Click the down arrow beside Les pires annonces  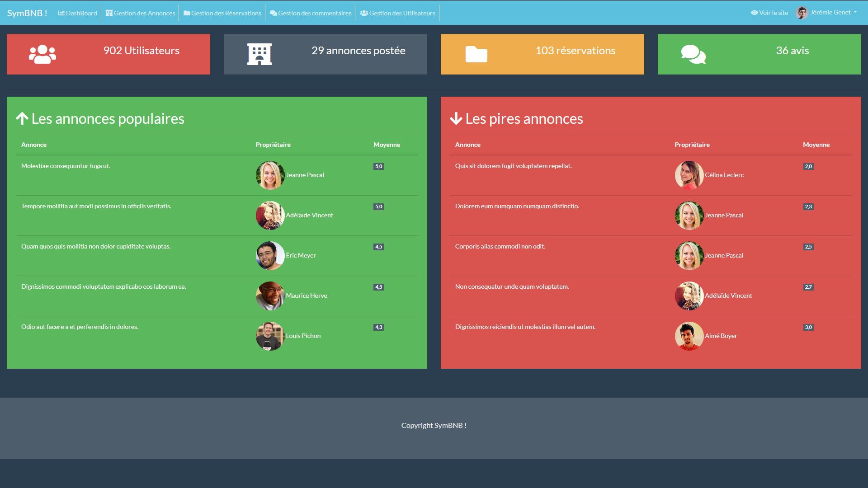tap(456, 119)
